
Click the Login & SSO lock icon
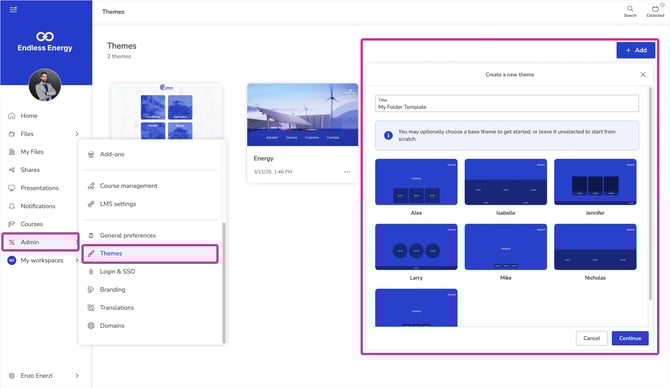(x=91, y=271)
